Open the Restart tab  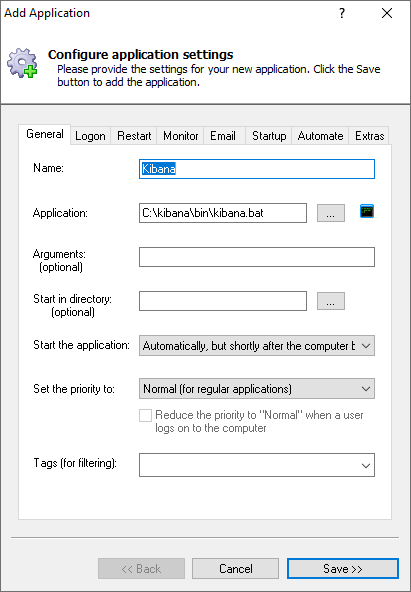[134, 136]
